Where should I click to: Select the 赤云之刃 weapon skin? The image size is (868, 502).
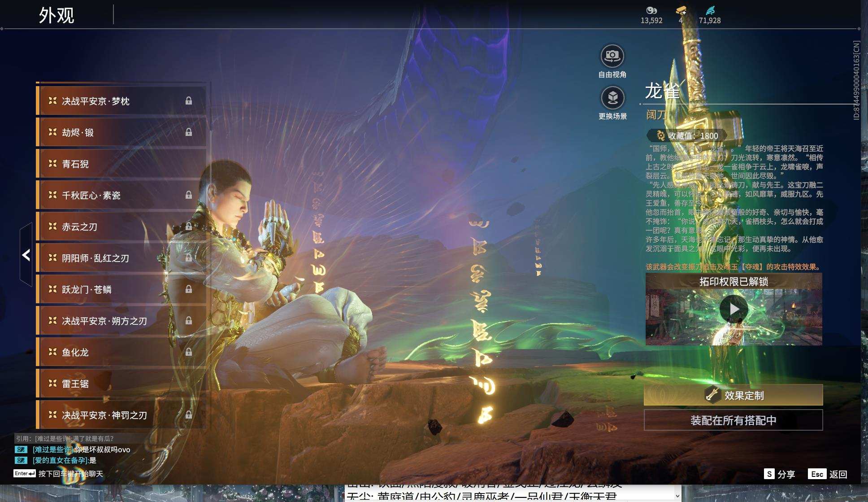[x=121, y=227]
